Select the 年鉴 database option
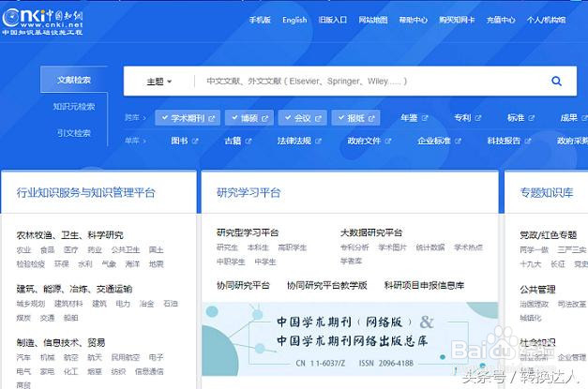 409,118
